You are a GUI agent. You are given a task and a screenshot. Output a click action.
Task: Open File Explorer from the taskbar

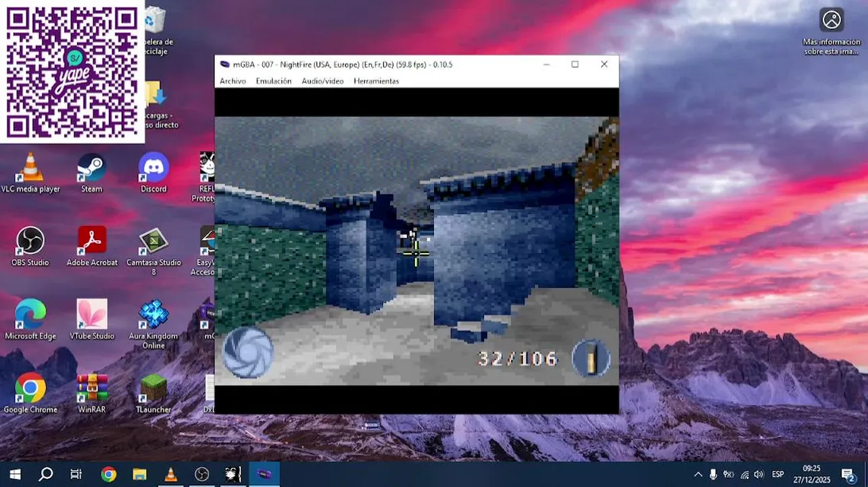pos(139,474)
